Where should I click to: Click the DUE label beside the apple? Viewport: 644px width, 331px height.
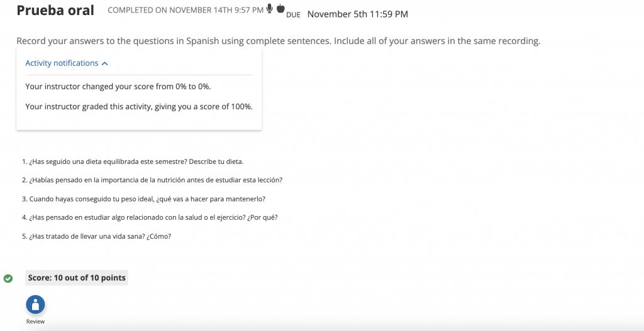pos(293,15)
